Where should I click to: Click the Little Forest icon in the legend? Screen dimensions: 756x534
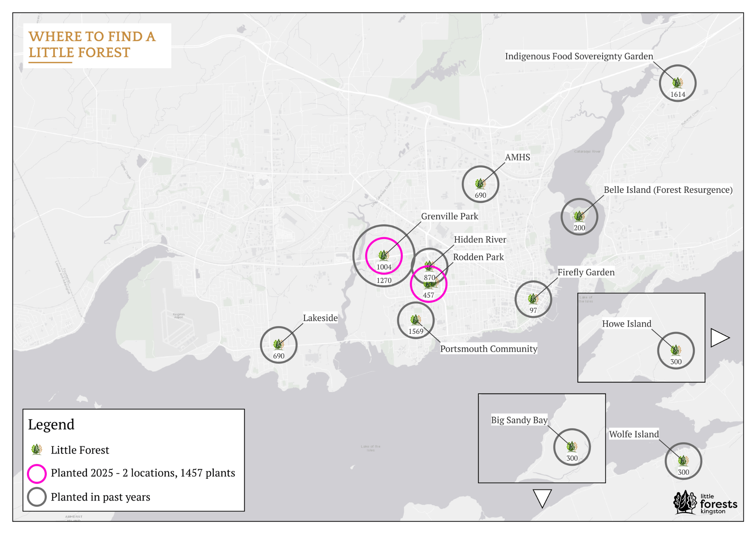[37, 449]
